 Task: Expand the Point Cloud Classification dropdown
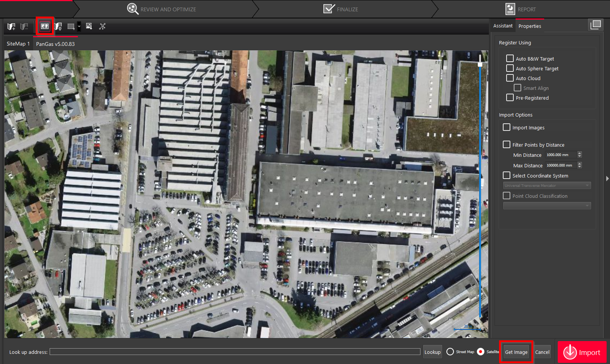547,206
